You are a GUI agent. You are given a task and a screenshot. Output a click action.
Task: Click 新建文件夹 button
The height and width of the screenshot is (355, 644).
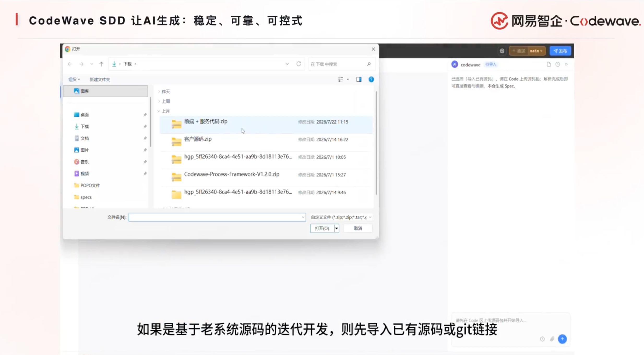100,79
